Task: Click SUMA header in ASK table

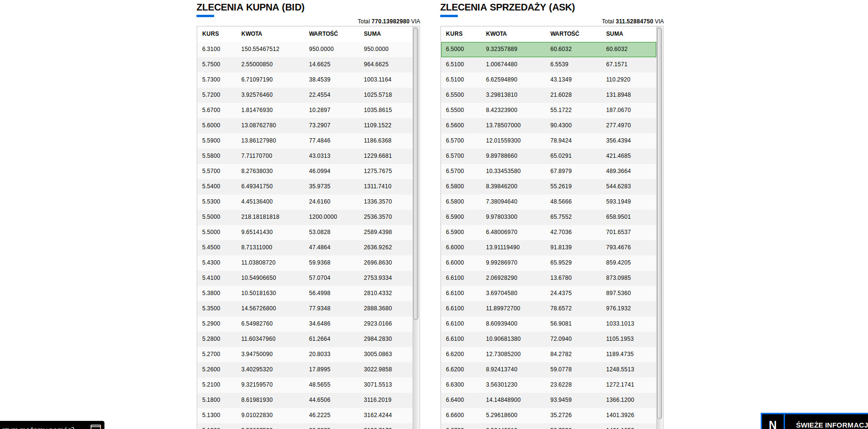Action: click(615, 34)
